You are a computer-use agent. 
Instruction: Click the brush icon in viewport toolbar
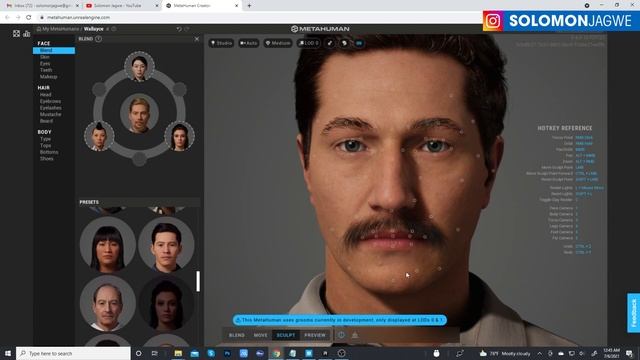click(330, 43)
